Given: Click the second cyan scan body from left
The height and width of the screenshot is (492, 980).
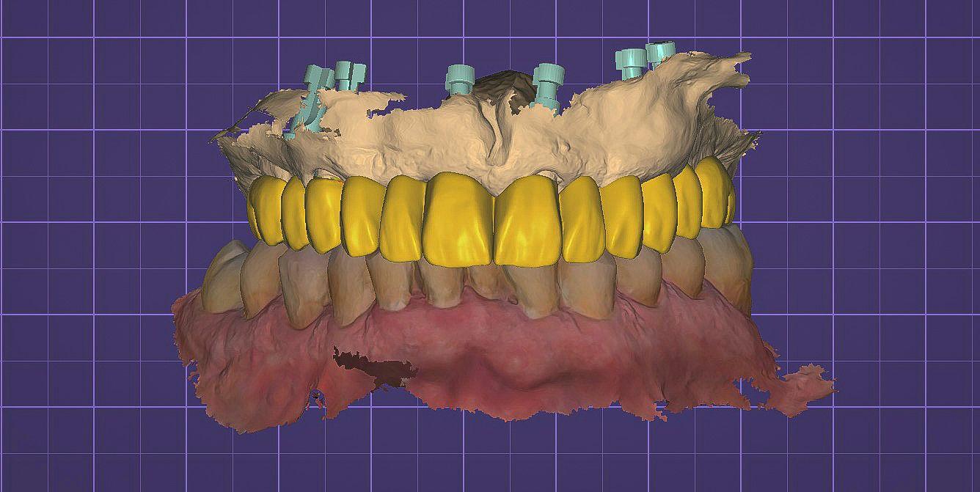Looking at the screenshot, I should click(x=349, y=76).
